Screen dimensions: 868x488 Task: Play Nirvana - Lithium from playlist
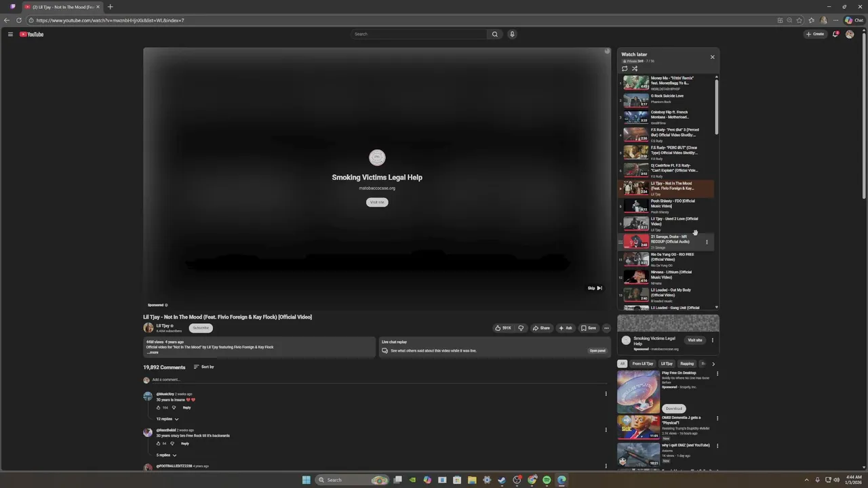[666, 277]
